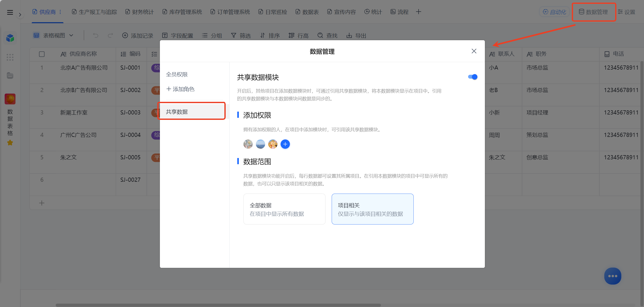Click 添加记录 toolbar button

coord(138,36)
